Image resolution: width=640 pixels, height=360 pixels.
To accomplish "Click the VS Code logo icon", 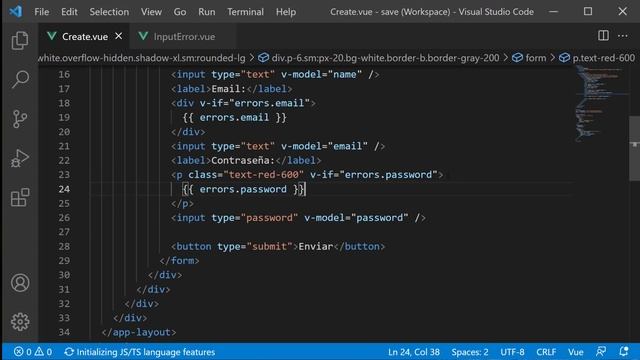I will (x=16, y=11).
